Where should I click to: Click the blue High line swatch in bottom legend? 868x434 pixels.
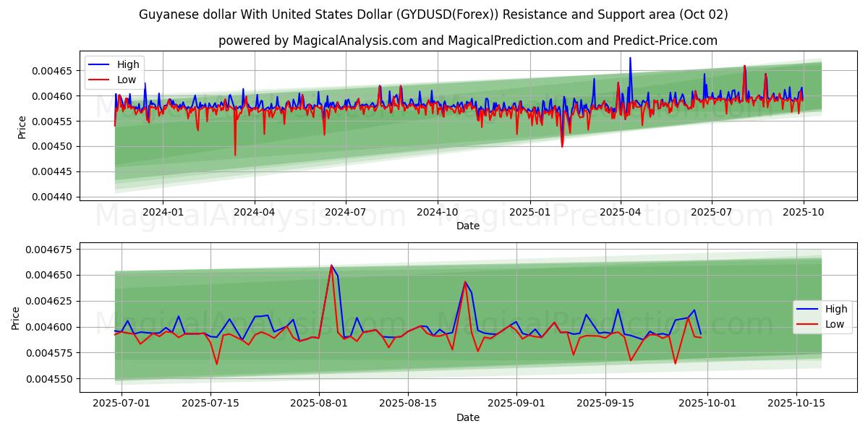tap(808, 310)
